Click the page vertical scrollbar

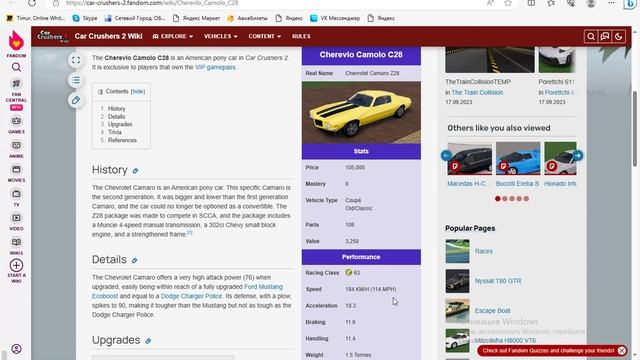point(635,129)
